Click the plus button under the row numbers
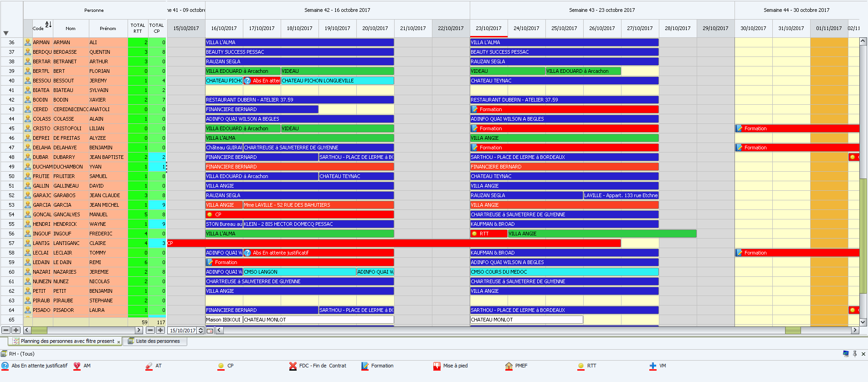 pyautogui.click(x=16, y=330)
